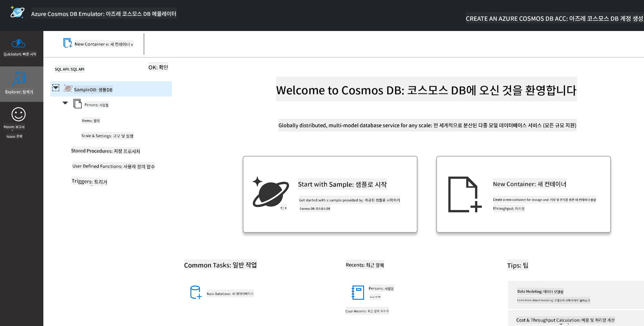The image size is (644, 326).
Task: Click the New Container toolbar icon
Action: coord(68,43)
